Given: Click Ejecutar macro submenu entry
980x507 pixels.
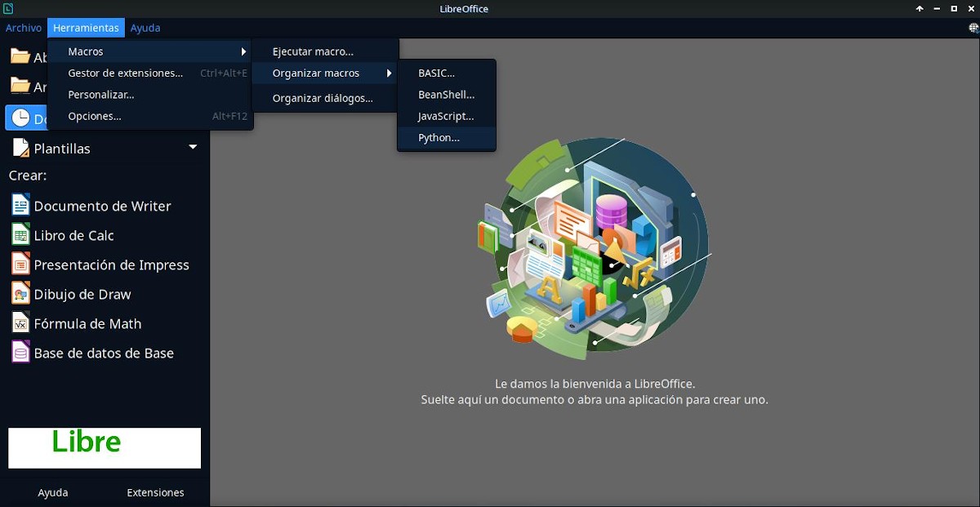Looking at the screenshot, I should [x=324, y=51].
